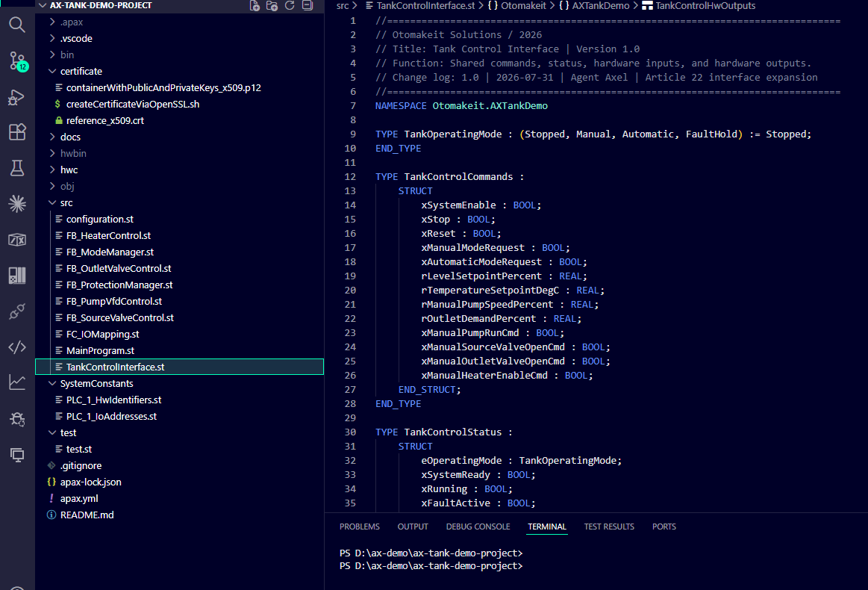
Task: Open the .gitignore file
Action: [x=179, y=466]
